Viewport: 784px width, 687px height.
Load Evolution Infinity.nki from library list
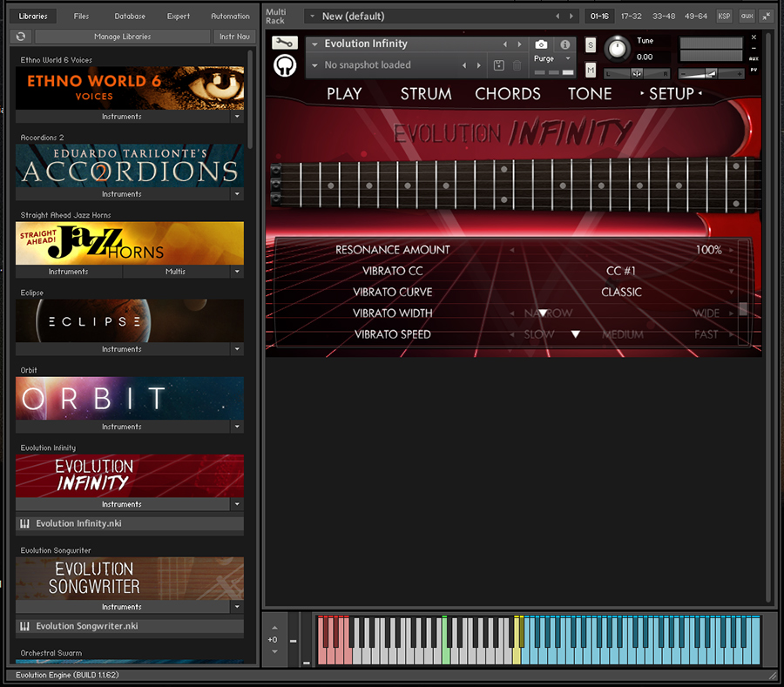pyautogui.click(x=130, y=523)
